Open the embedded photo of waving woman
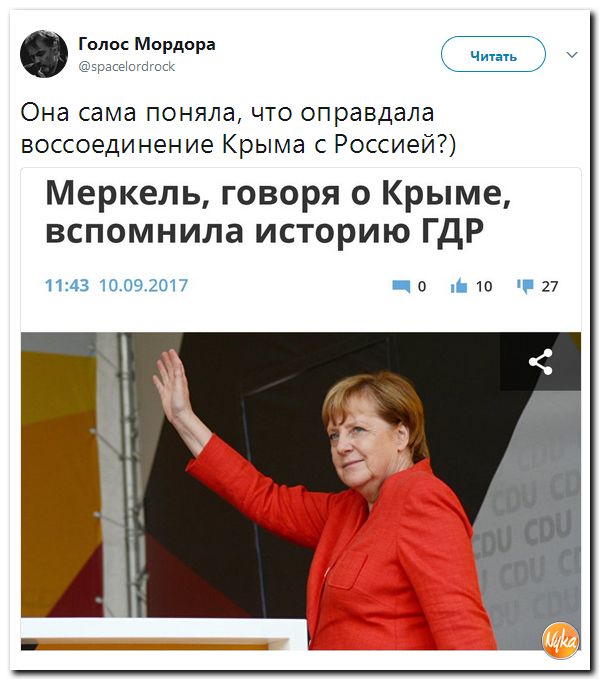The width and height of the screenshot is (601, 681). tap(300, 491)
